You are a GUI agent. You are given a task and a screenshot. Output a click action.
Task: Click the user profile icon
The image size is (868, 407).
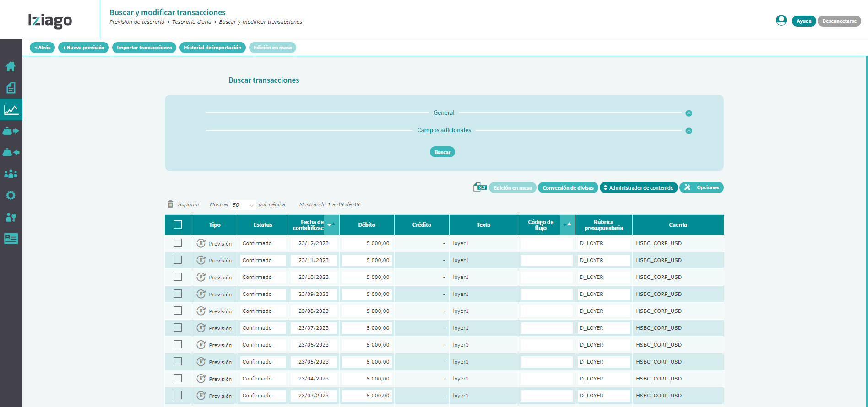pyautogui.click(x=781, y=20)
